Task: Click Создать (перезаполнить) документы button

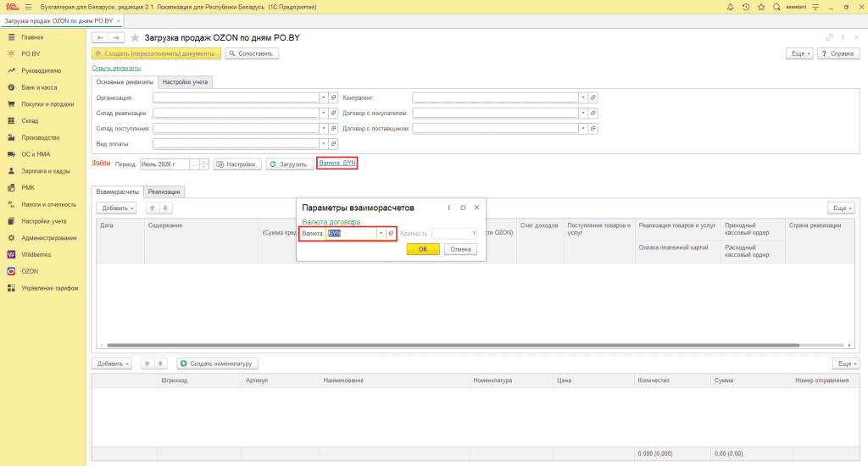Action: 156,53
